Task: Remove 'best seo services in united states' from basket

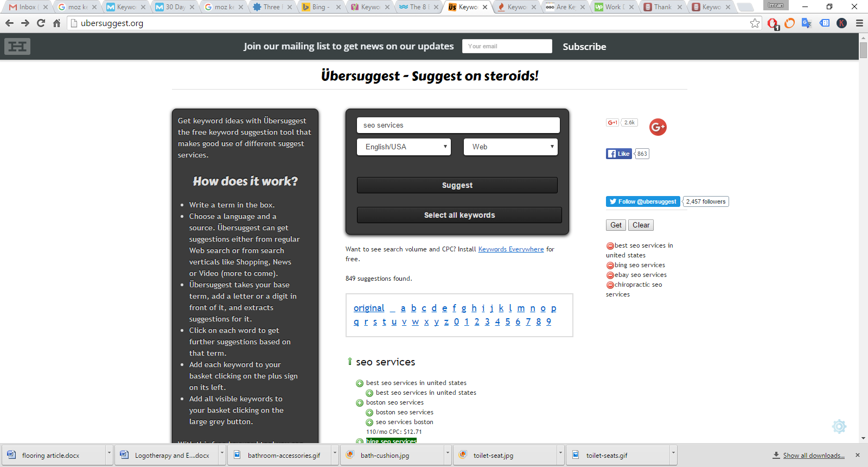Action: point(610,246)
